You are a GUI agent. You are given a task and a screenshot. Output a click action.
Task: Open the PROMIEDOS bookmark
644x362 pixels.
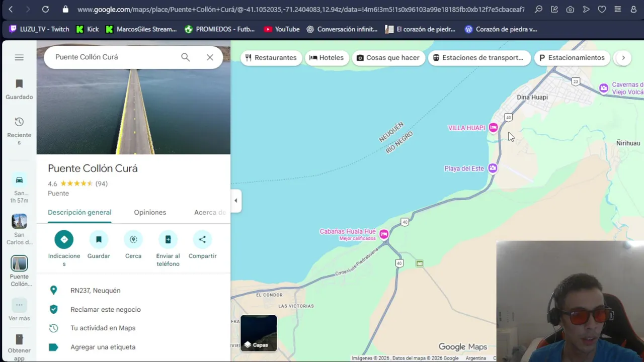[x=220, y=29]
